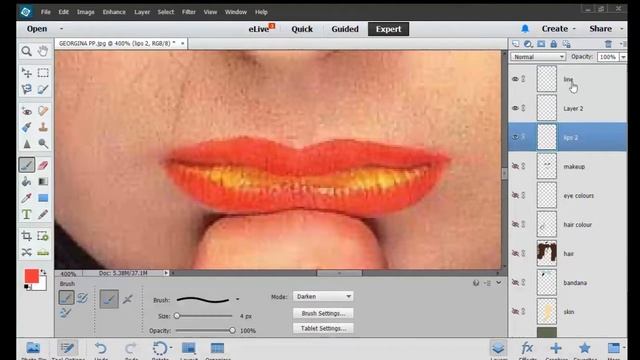
Task: Select the Type tool
Action: [27, 214]
